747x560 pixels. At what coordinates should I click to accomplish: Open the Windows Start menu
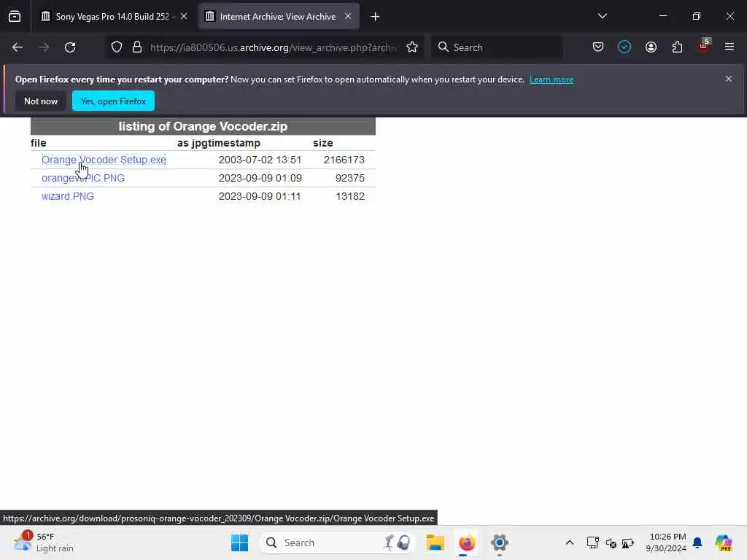click(239, 542)
